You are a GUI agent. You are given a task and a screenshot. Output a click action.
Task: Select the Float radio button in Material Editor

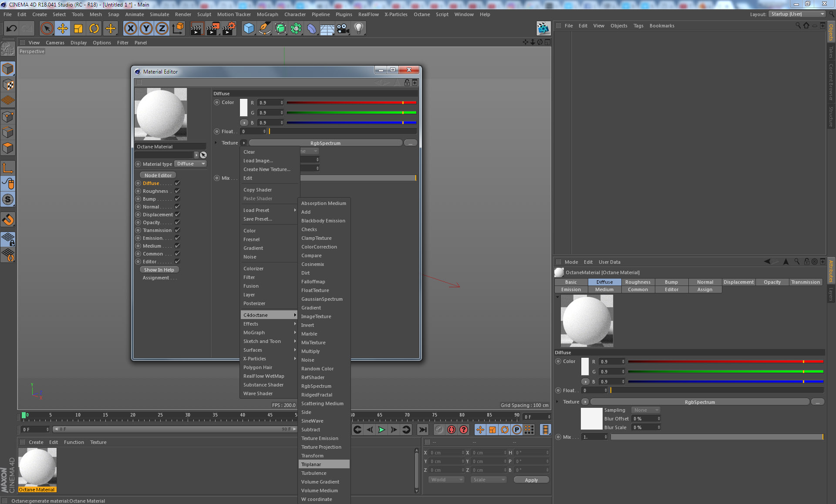[217, 131]
